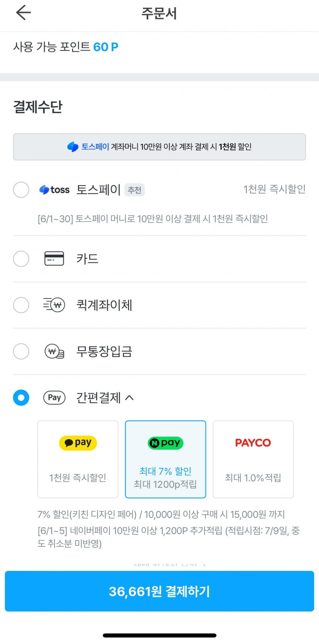Open the 토스페이 1천원 할인 banner
This screenshot has height=644, width=319.
pos(159,147)
